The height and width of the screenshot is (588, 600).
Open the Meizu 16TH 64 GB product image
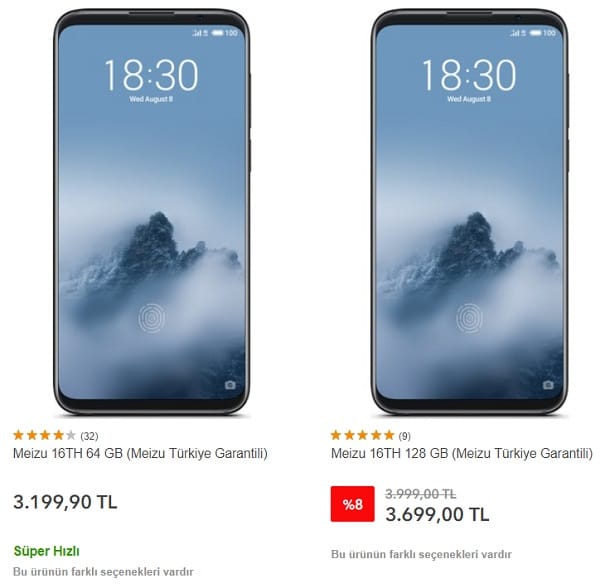click(152, 212)
